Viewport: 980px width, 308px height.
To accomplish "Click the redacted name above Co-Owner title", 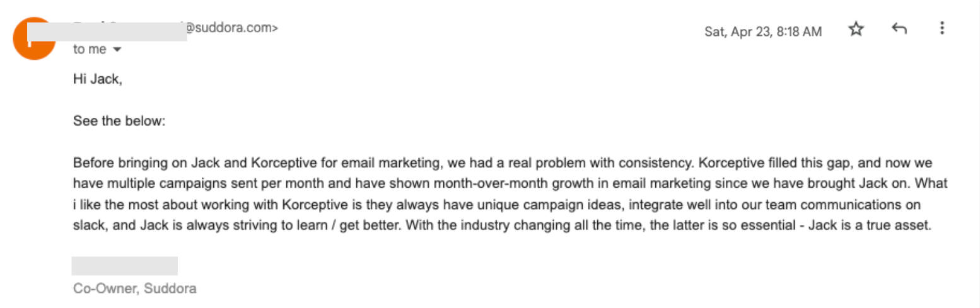I will pyautogui.click(x=124, y=266).
